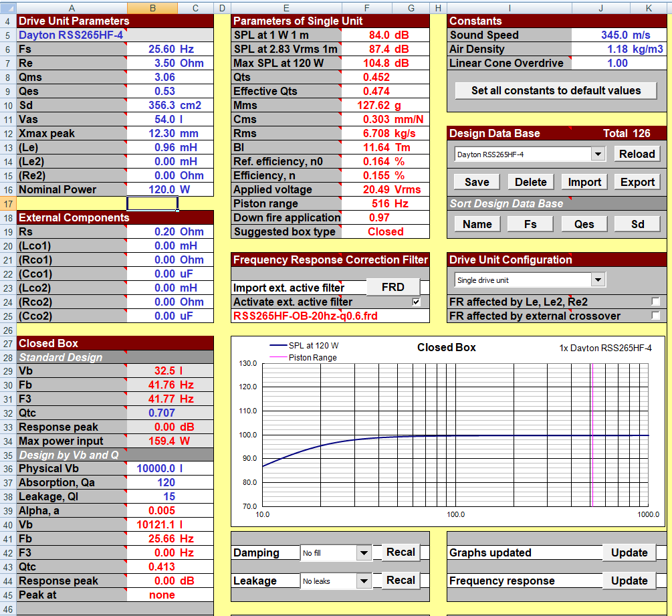Click Dayton RSS265HF-4 driver name cell
Image resolution: width=672 pixels, height=616 pixels.
pyautogui.click(x=71, y=35)
